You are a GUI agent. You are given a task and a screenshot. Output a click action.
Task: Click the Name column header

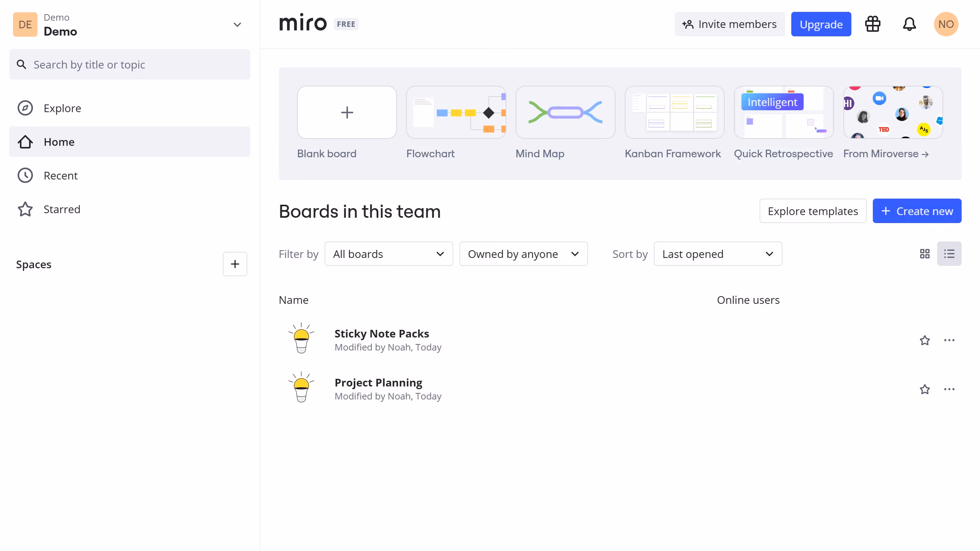pos(294,300)
